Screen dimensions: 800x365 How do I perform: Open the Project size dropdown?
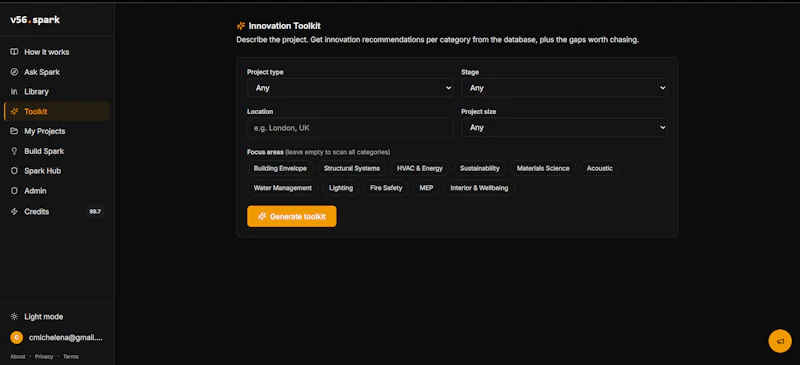coord(564,128)
